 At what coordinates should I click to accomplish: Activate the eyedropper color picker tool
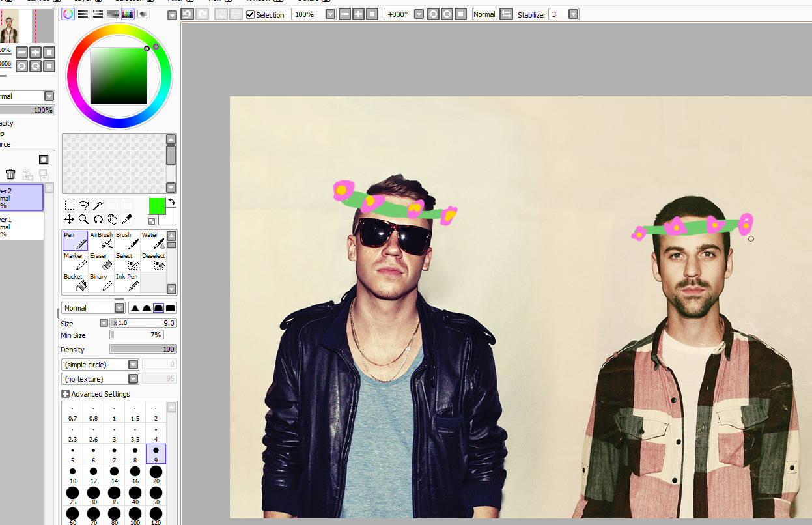tap(126, 220)
